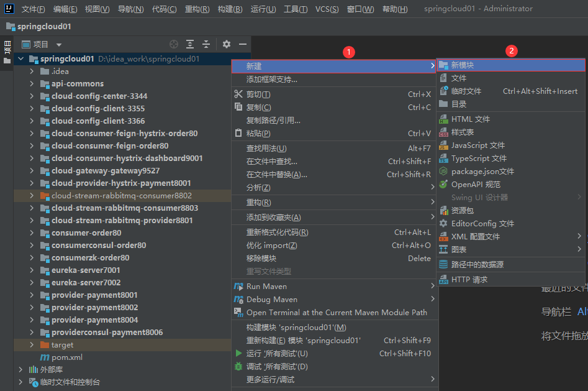Click the pom.xml Maven file icon
Viewport: 588px width, 391px height.
45,357
